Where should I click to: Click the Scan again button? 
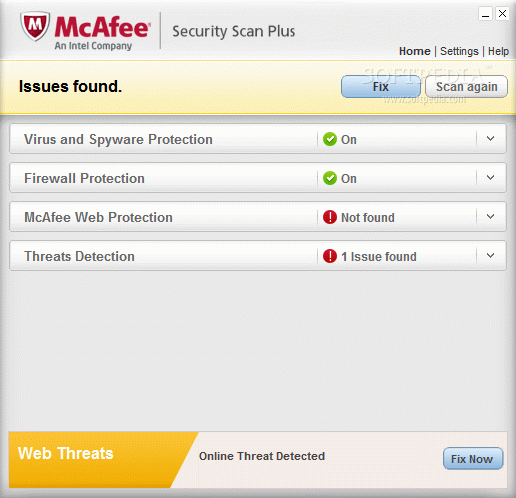point(467,87)
